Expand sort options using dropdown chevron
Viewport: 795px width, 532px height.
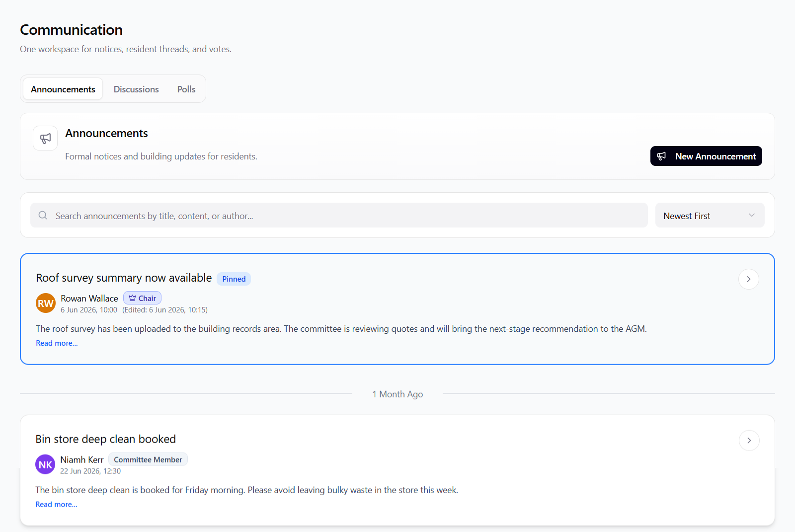point(752,215)
